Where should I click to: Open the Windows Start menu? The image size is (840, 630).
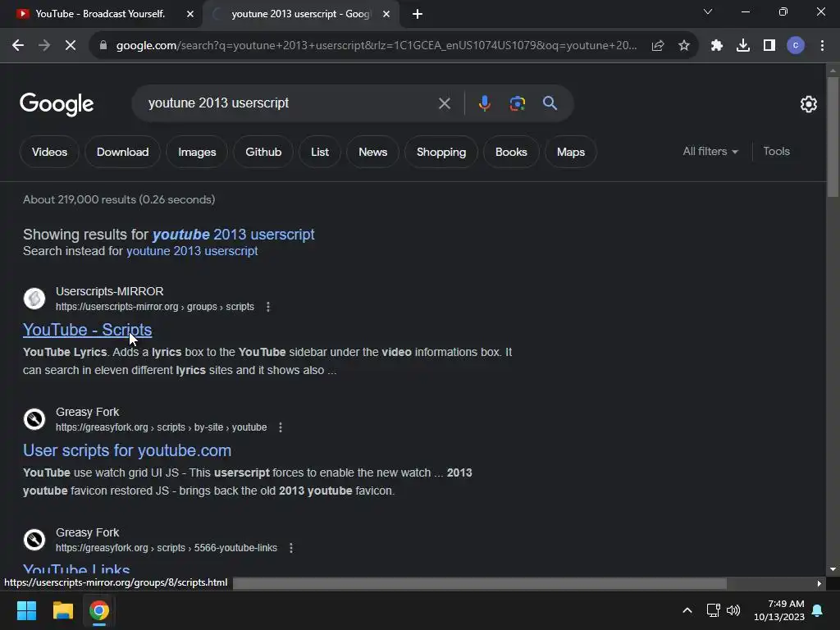[x=26, y=610]
